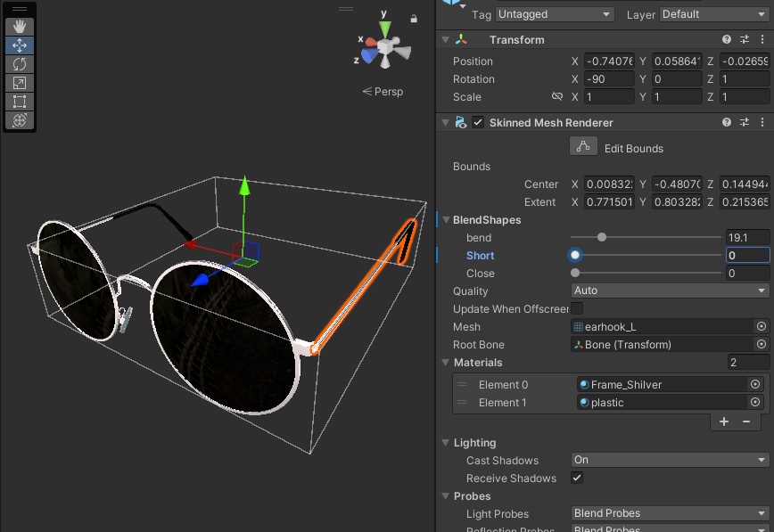Select the Rotate tool

20,64
